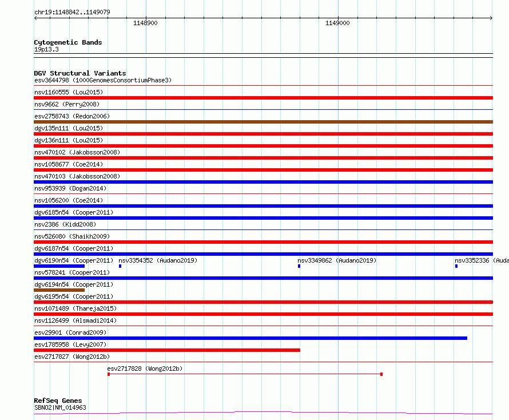Click the brown esv2758743 (Redon2006) bar
The image size is (509, 420).
pos(263,122)
